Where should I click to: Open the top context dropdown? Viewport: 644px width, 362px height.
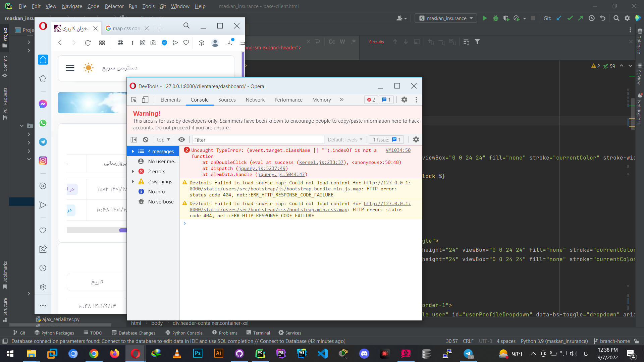pyautogui.click(x=163, y=139)
